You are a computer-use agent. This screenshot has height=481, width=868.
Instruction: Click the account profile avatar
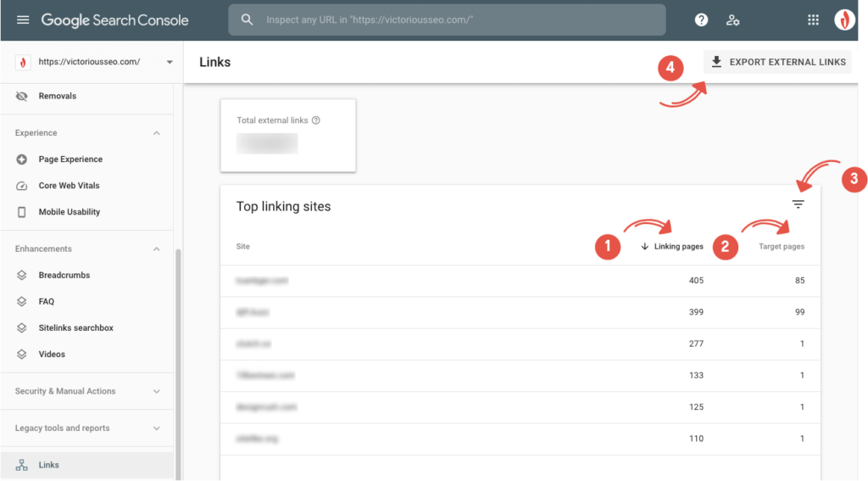pos(844,20)
